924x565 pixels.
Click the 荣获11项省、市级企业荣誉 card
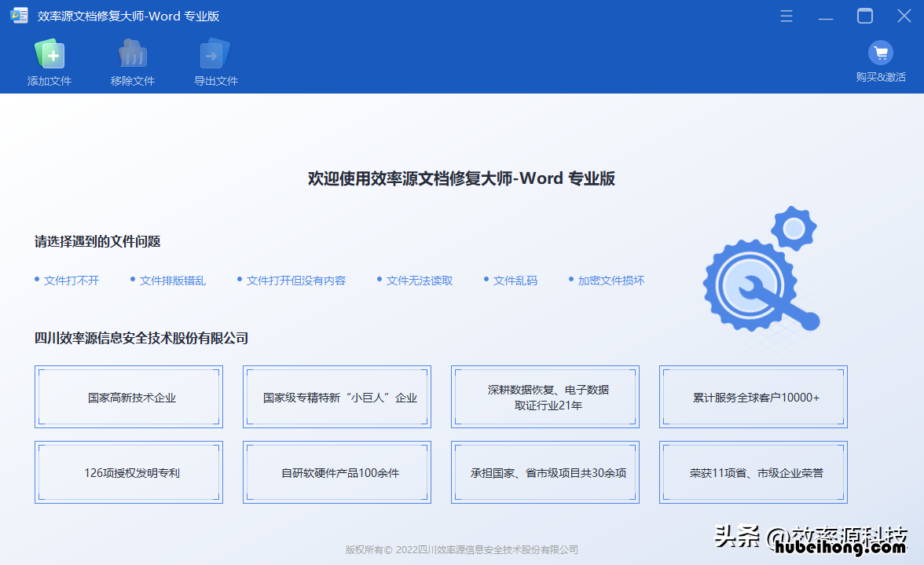[x=753, y=472]
